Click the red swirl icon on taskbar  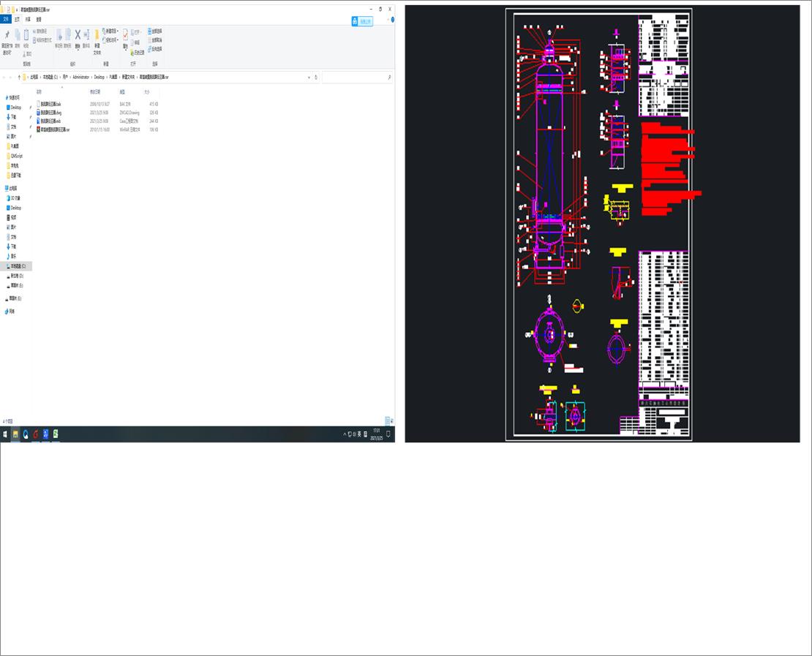coord(35,434)
